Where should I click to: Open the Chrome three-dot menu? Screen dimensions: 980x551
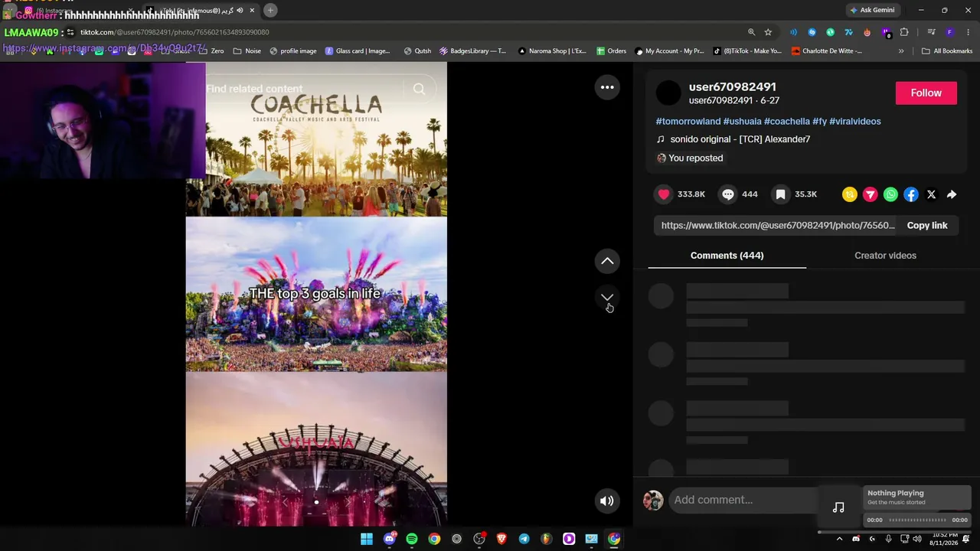968,32
